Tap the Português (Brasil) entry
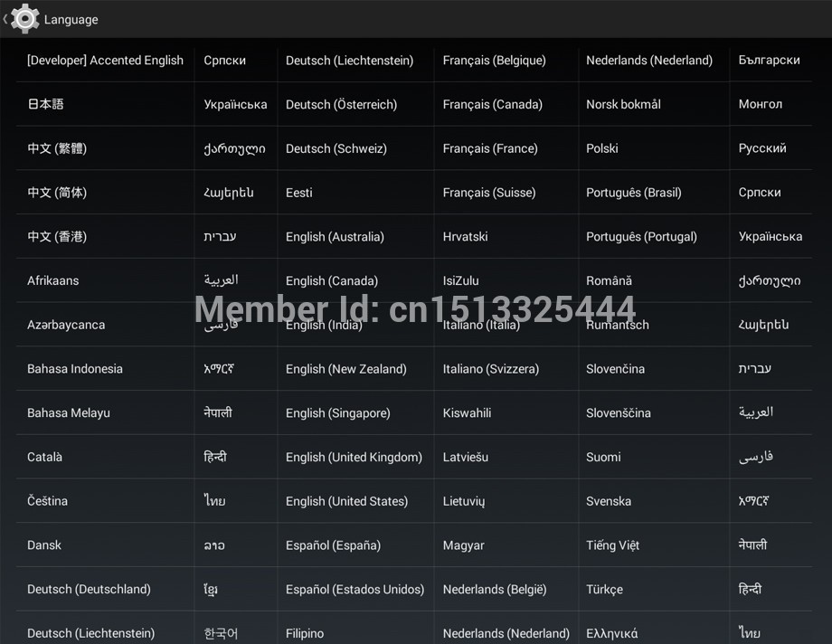832x644 pixels. coord(633,193)
